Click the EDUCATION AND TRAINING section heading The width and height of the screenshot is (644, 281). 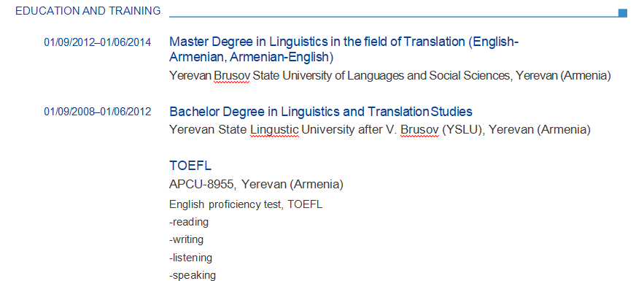pos(88,11)
